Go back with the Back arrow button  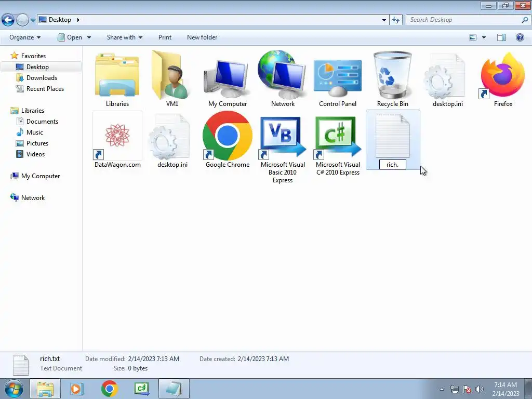(x=8, y=20)
